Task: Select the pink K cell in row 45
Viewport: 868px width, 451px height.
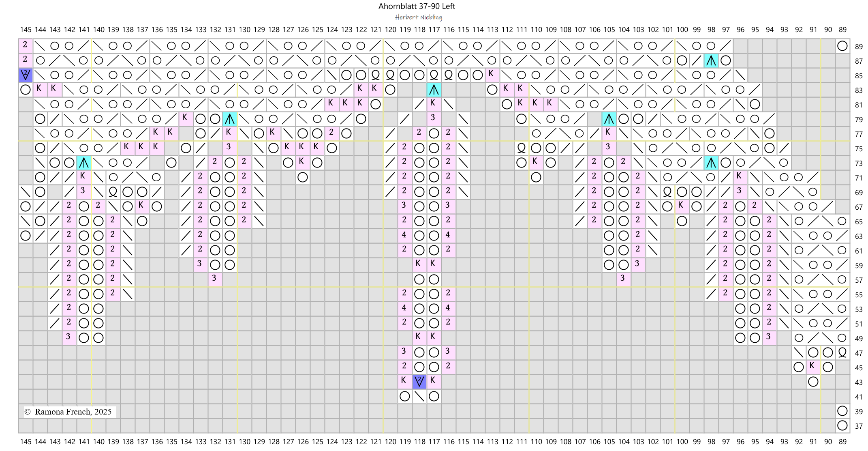Action: tap(813, 367)
